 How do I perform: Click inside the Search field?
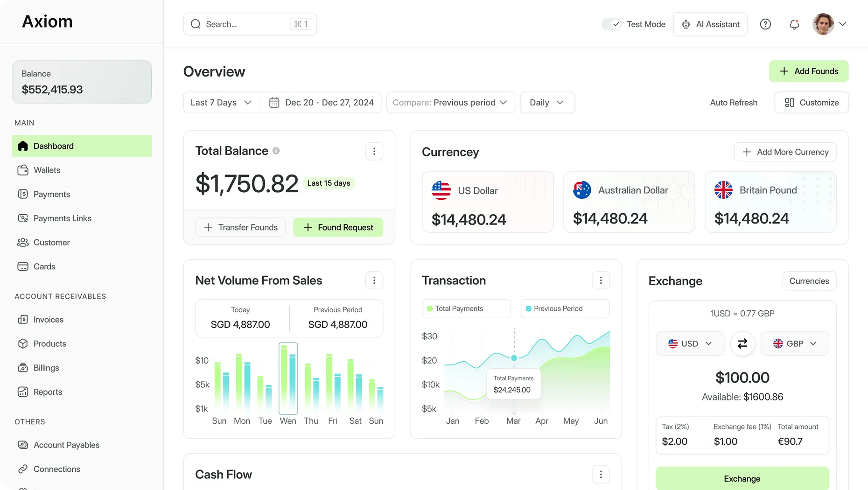(243, 24)
